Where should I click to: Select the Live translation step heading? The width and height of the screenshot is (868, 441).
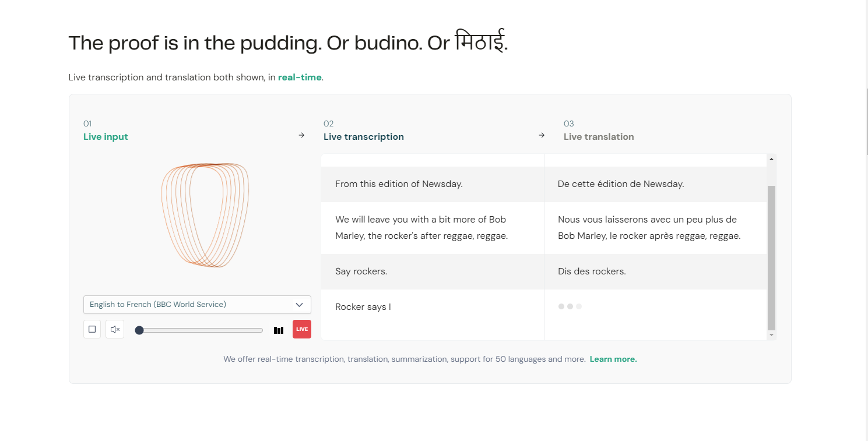[599, 137]
